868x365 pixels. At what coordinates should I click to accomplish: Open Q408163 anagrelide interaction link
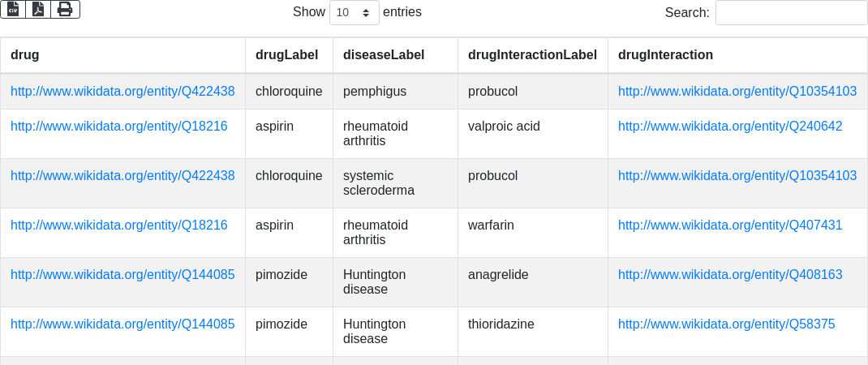point(730,275)
